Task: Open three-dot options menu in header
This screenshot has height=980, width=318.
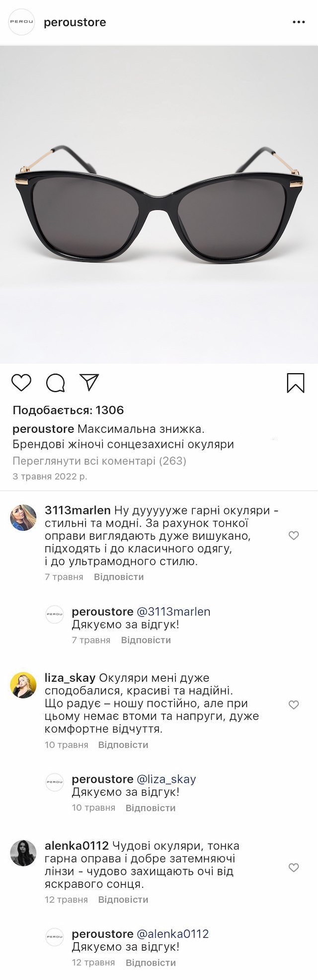Action: point(299,22)
